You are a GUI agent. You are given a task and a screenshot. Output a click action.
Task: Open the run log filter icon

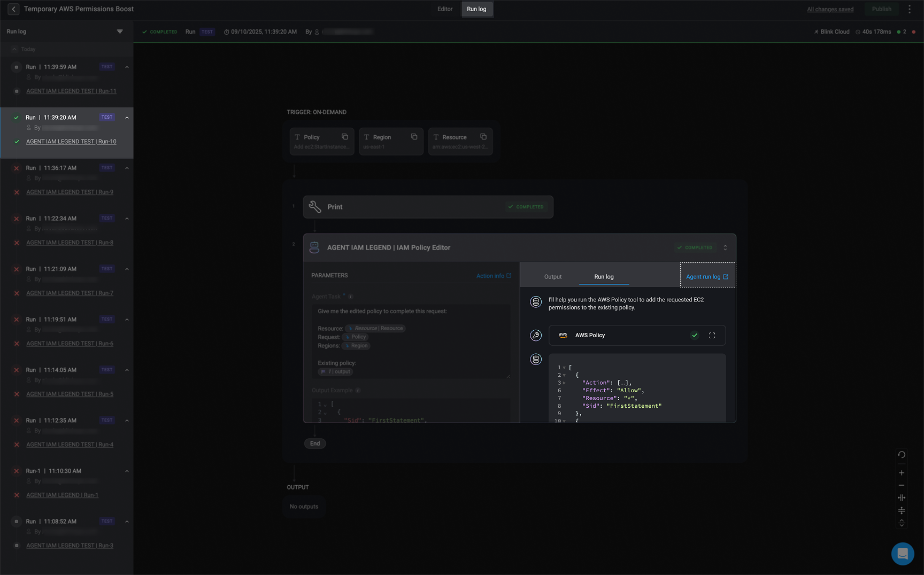[120, 32]
